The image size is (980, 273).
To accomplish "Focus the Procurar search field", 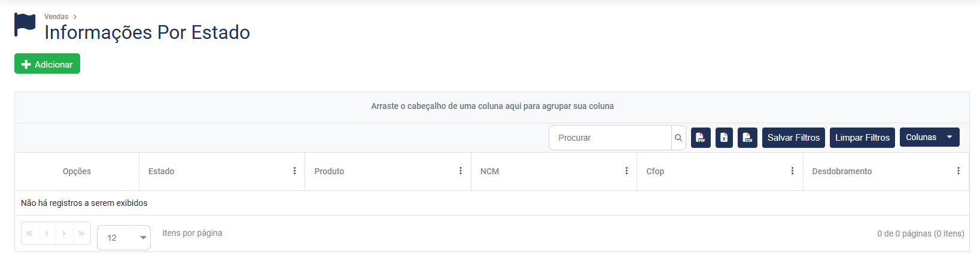I will [610, 138].
